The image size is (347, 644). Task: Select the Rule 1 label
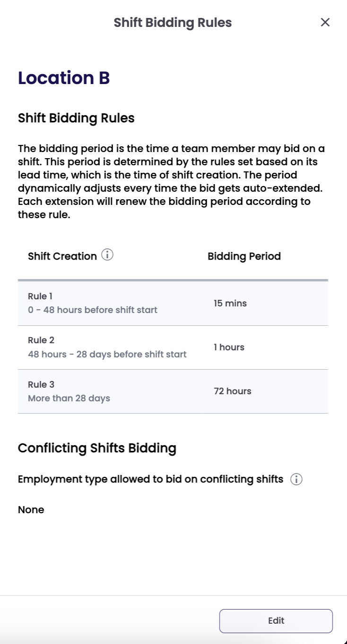point(40,297)
